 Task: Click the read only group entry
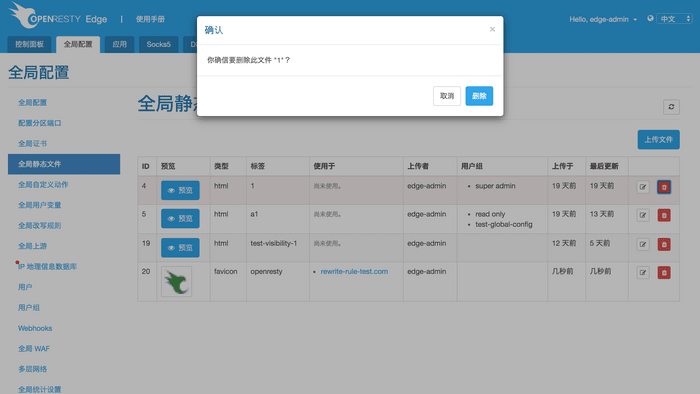490,214
